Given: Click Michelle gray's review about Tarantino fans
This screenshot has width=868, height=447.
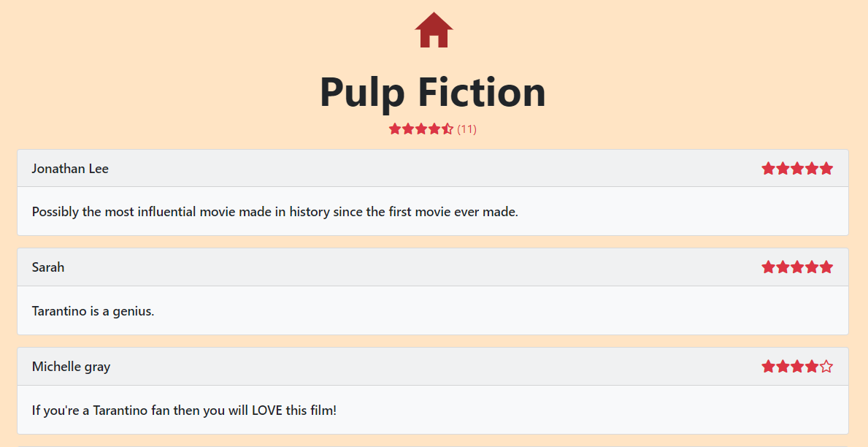Looking at the screenshot, I should 182,410.
